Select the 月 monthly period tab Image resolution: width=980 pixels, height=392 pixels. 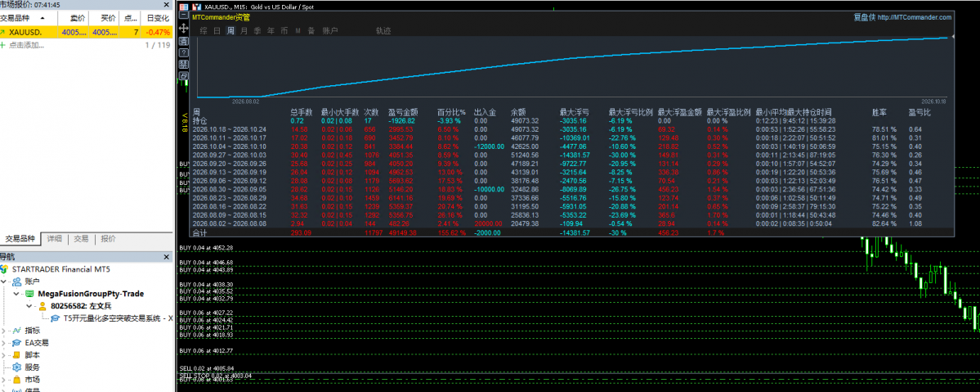(x=244, y=30)
